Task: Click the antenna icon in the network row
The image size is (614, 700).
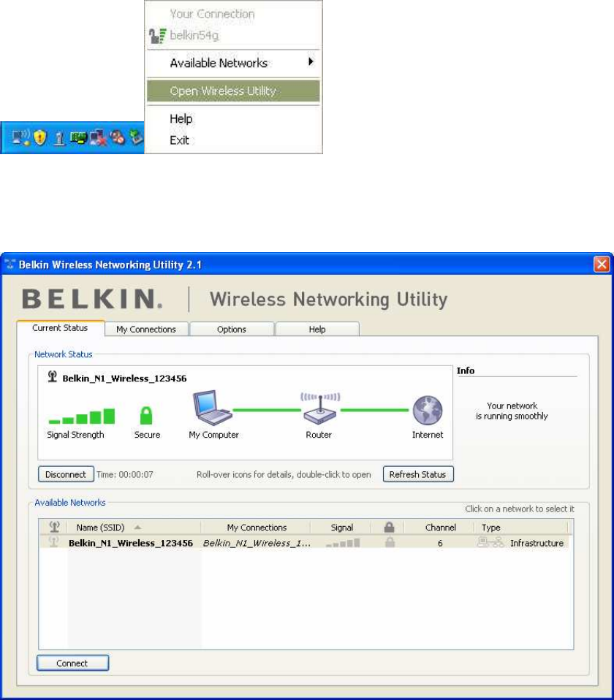Action: tap(53, 542)
